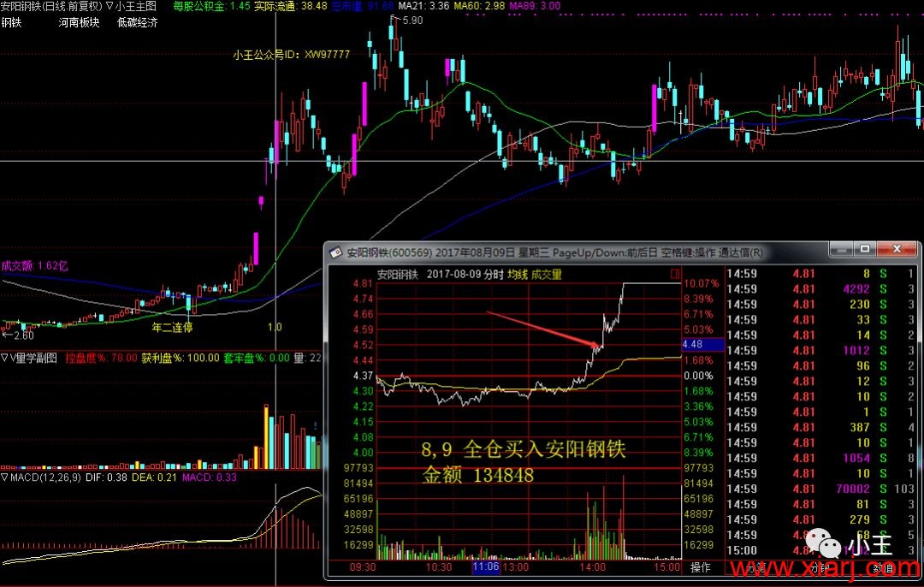The height and width of the screenshot is (587, 924).
Task: Click the 实际流通: 38.48 readout
Action: click(x=291, y=6)
